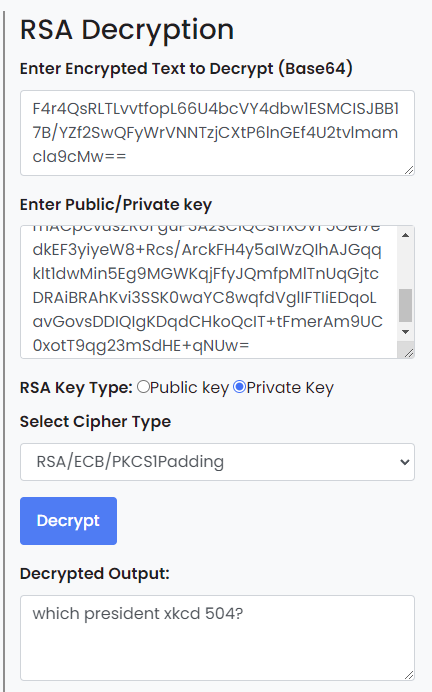This screenshot has width=432, height=692.
Task: Click the "Enter Public/Private key" label
Action: [116, 205]
